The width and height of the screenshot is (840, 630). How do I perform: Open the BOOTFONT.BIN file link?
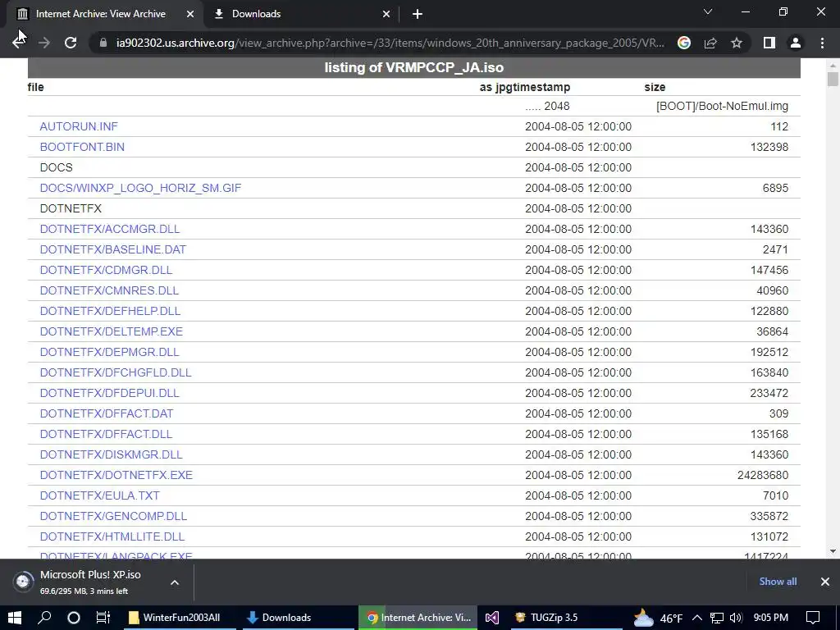coord(82,147)
